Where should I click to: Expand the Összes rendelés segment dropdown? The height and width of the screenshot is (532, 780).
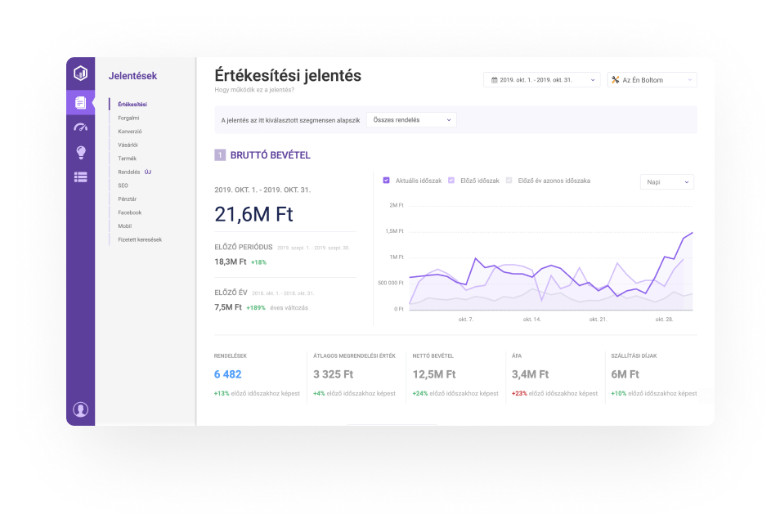click(411, 120)
